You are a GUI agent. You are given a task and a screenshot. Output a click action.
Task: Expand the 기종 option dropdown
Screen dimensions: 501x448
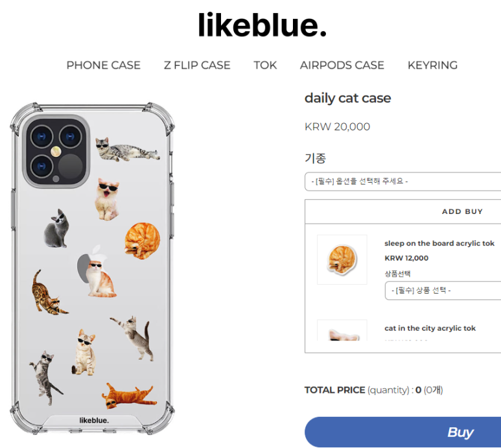coord(402,182)
